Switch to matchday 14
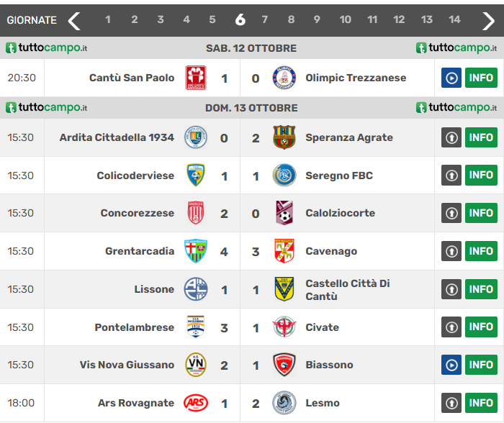 coord(454,20)
